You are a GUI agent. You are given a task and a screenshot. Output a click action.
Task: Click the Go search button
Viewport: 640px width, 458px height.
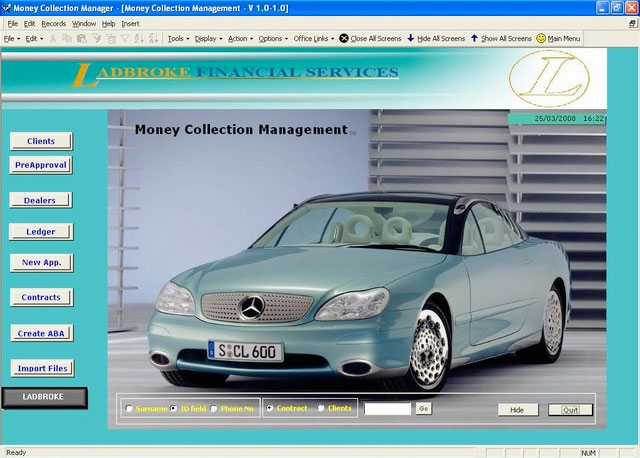click(424, 408)
